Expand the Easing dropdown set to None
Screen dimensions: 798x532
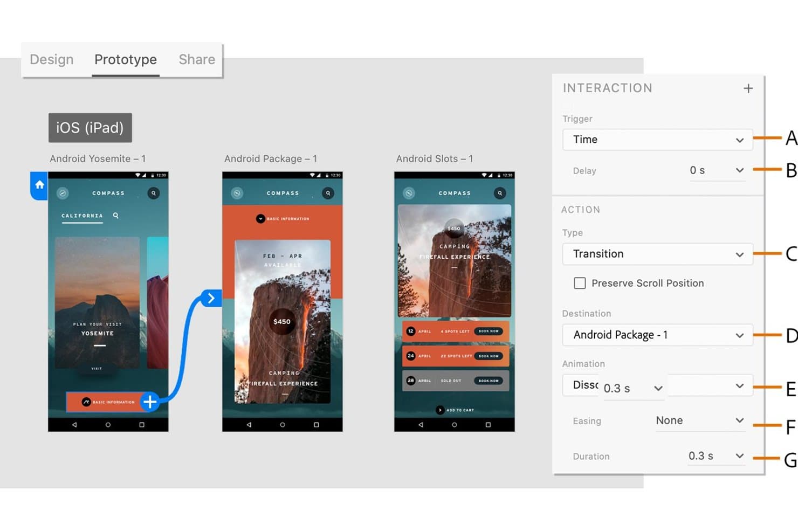click(x=700, y=420)
